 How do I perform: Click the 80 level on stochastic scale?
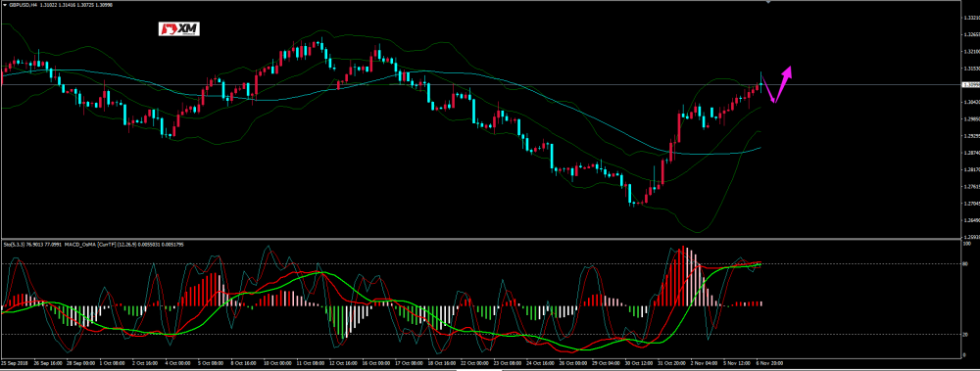click(965, 263)
